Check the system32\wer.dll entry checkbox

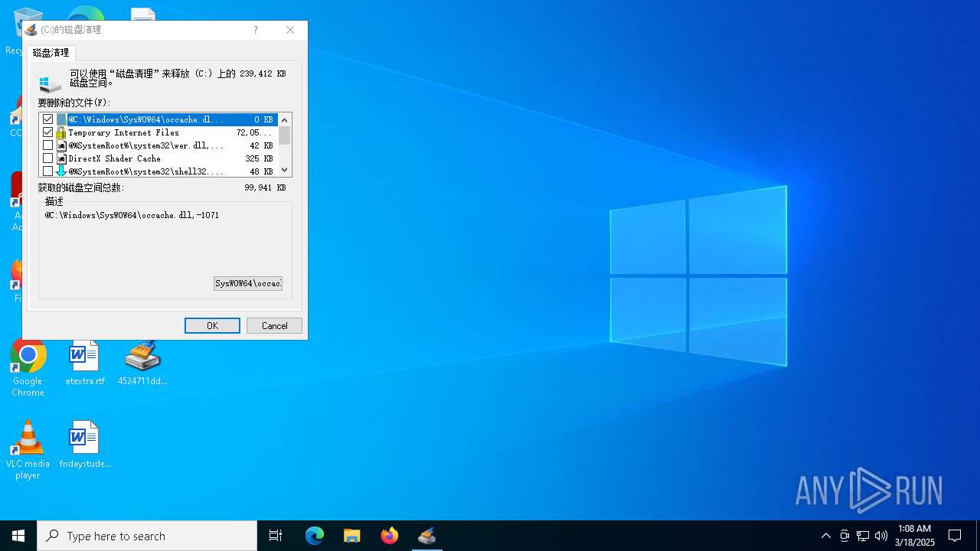tap(48, 145)
